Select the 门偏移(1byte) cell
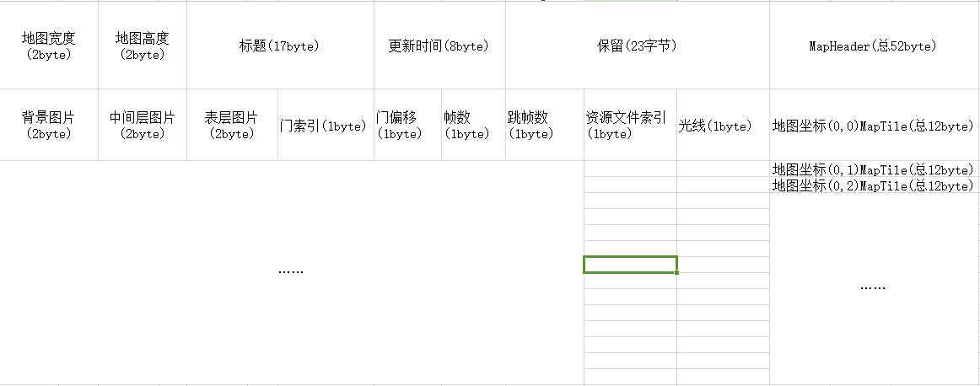Screen dimensions: 980x386 [407, 125]
